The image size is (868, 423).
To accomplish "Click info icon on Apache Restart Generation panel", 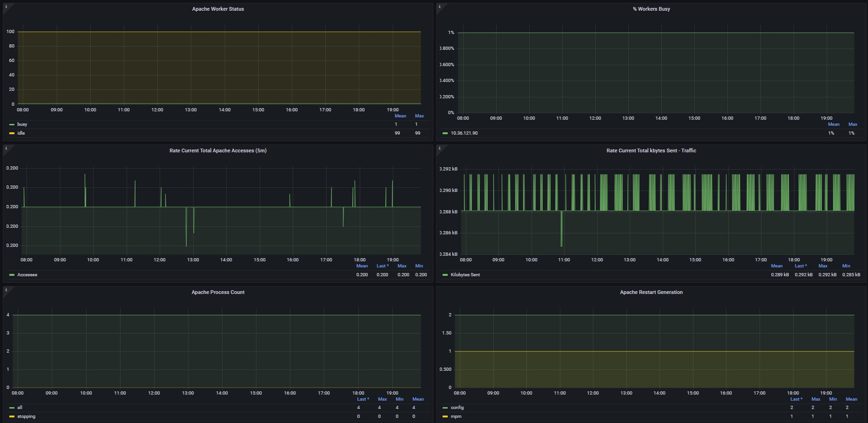I will (439, 290).
